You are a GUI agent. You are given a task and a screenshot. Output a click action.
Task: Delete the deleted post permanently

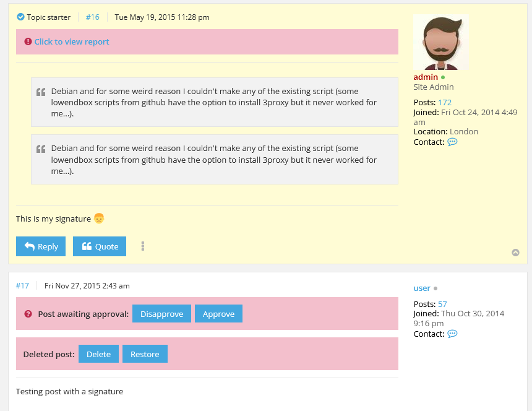click(x=98, y=354)
